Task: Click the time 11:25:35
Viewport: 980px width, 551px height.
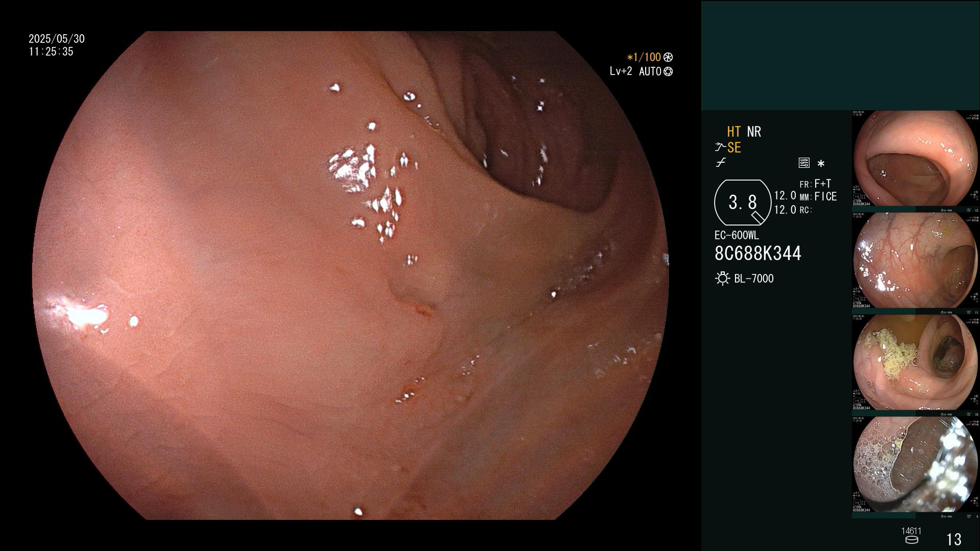Action: [51, 52]
